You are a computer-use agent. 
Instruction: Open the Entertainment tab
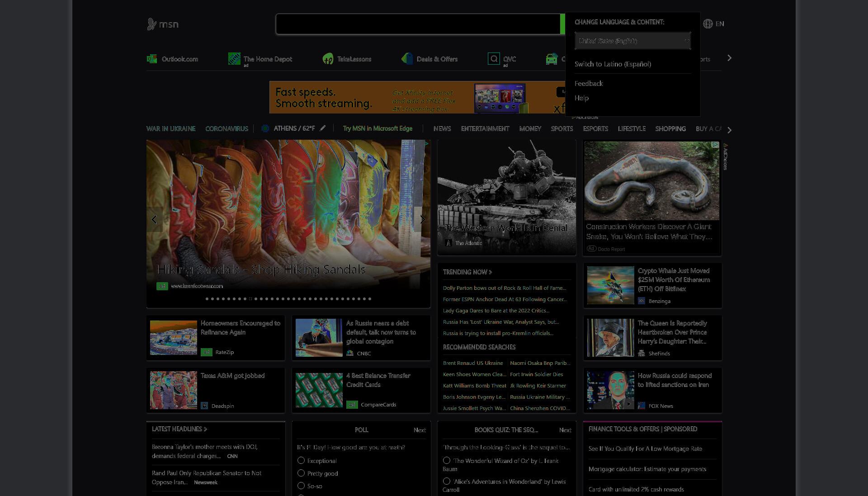[485, 128]
